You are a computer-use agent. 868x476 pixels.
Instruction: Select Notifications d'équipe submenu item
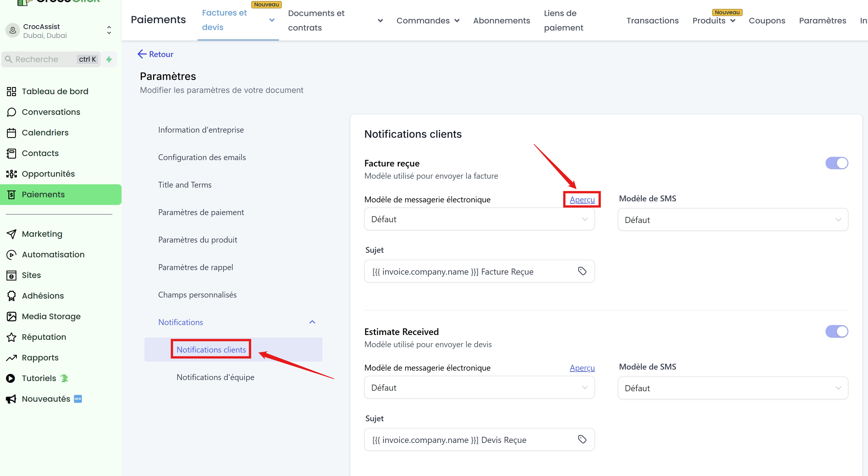point(215,377)
